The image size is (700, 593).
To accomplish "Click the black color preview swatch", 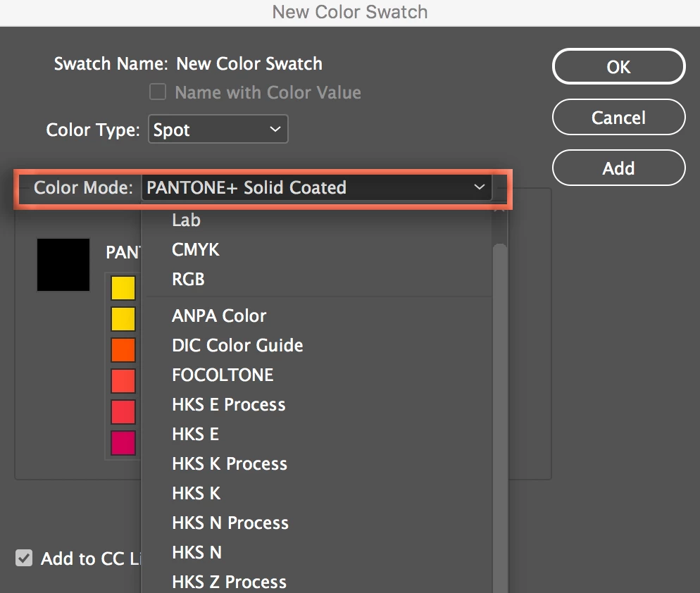I will [63, 265].
